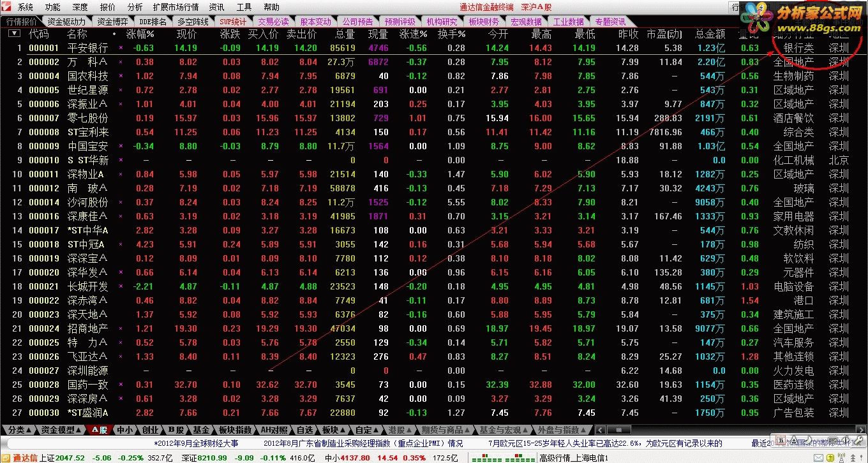Screen dimensions: 868x463
Task: Switch to the 资金博弈 tab
Action: tap(113, 21)
